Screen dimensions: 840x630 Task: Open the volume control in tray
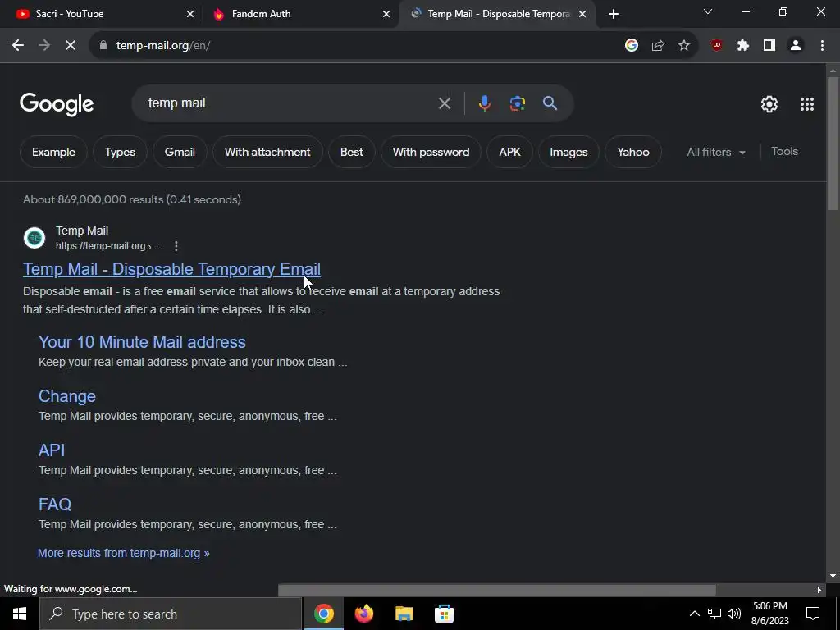[x=734, y=614]
